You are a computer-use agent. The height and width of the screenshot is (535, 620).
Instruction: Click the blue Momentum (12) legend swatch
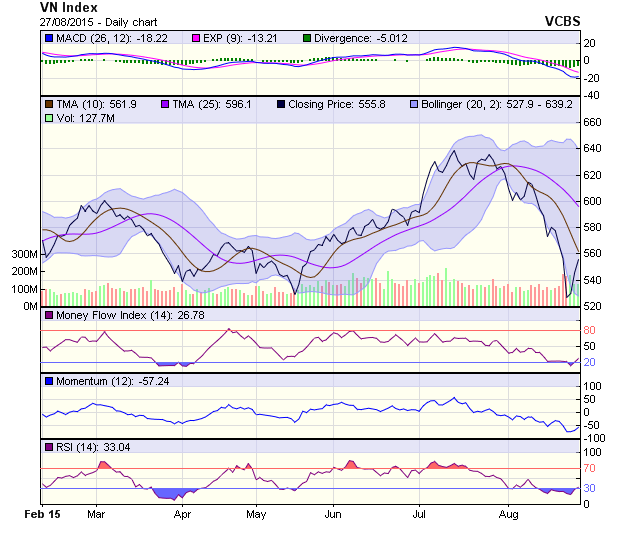49,381
